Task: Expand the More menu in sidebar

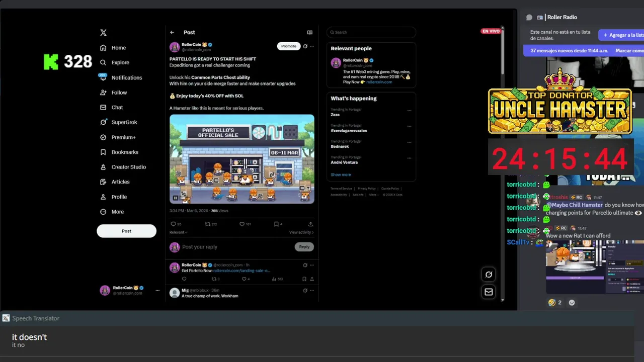Action: coord(112,212)
